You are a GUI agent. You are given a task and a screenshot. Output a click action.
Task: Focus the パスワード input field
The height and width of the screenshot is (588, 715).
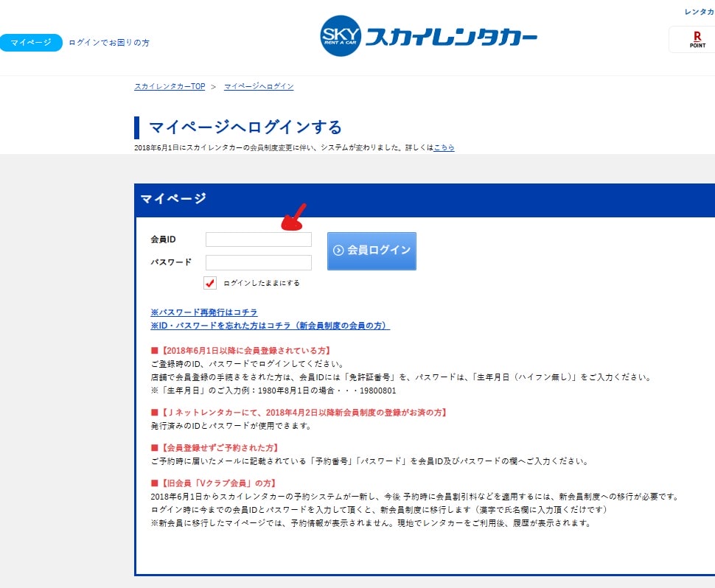point(258,262)
